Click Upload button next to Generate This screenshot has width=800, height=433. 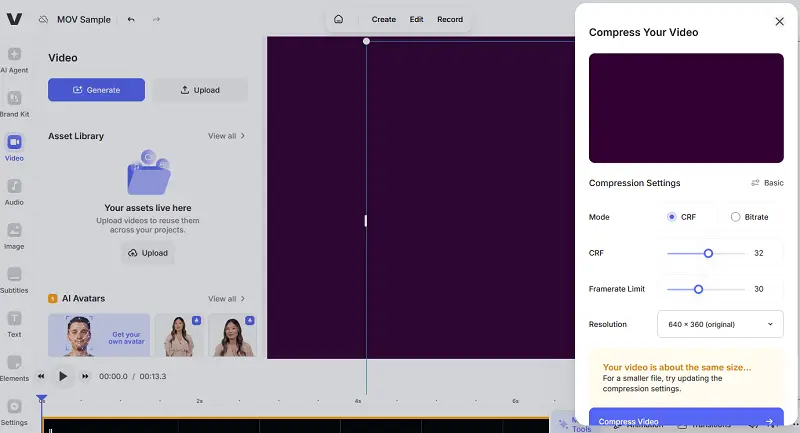[x=200, y=90]
